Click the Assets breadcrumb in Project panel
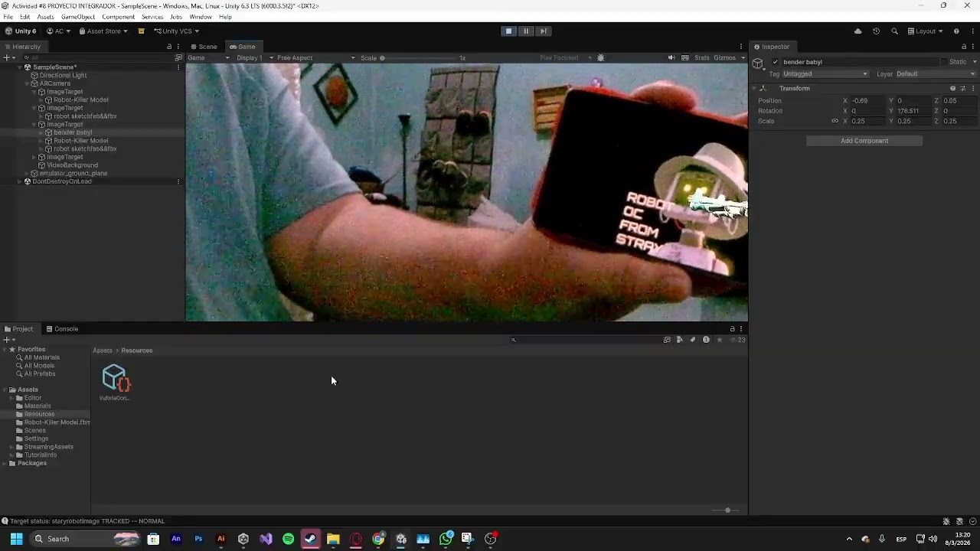This screenshot has height=551, width=980. pyautogui.click(x=103, y=350)
